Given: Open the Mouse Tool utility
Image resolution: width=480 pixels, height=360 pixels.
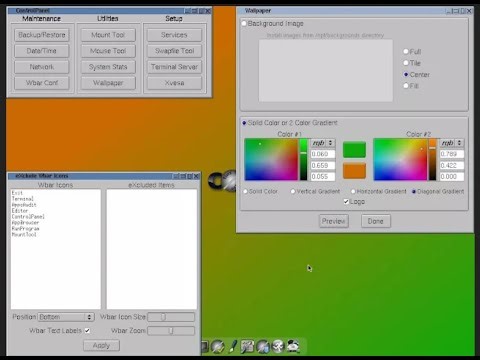Looking at the screenshot, I should tap(108, 51).
